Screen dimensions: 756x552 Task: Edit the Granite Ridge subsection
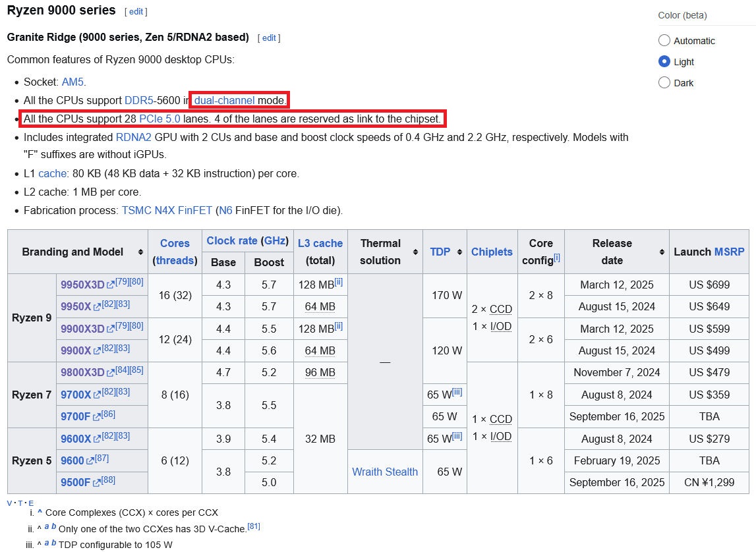269,38
